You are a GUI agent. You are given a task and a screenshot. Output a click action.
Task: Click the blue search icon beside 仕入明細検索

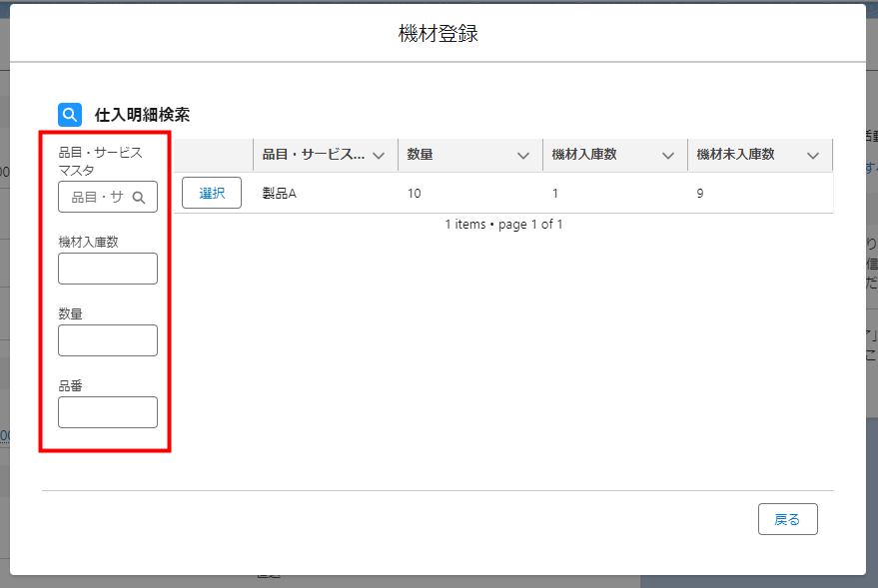(x=69, y=115)
